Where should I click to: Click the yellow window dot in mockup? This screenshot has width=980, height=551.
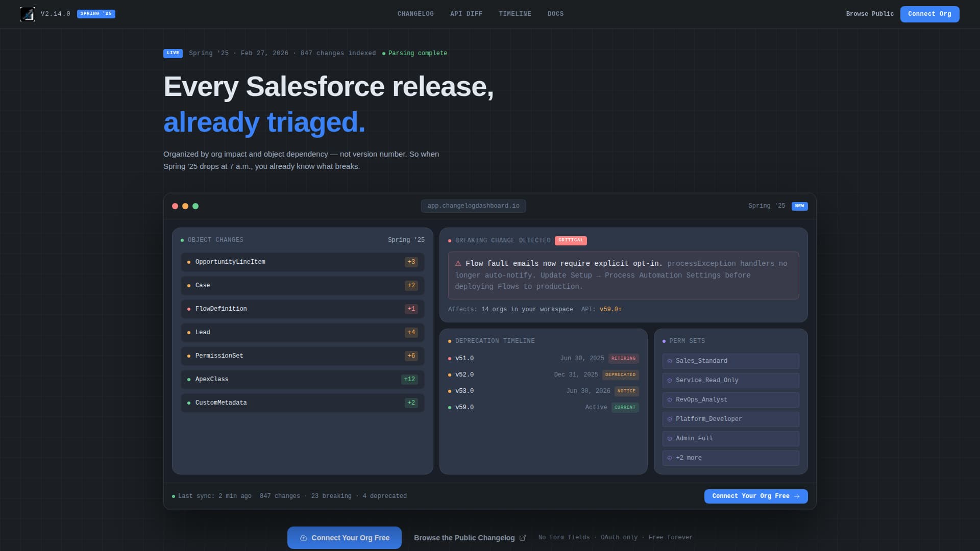185,206
